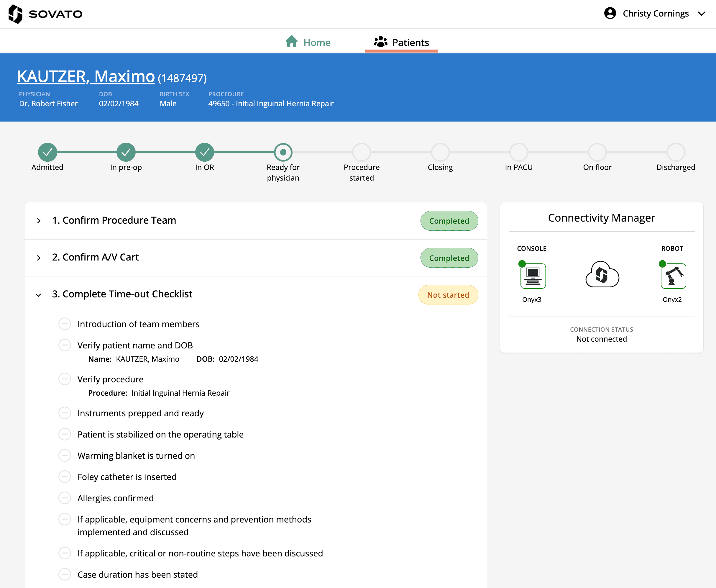716x588 pixels.
Task: Click the Birth sex value Male
Action: click(x=168, y=104)
